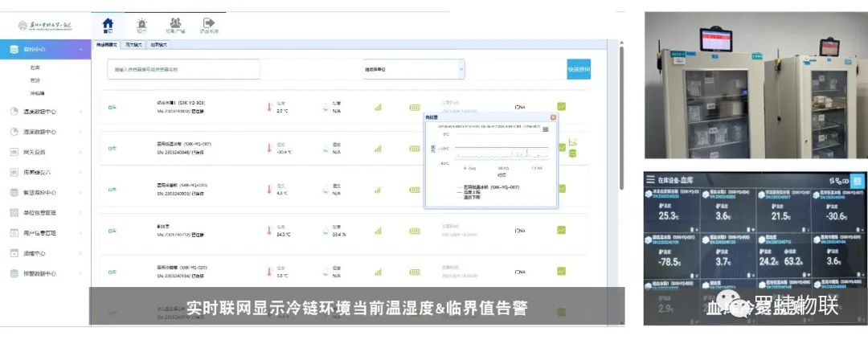Viewport: 868px width, 344px height.
Task: Select the 25.3℃ device card on tablet screen
Action: pyautogui.click(x=671, y=210)
